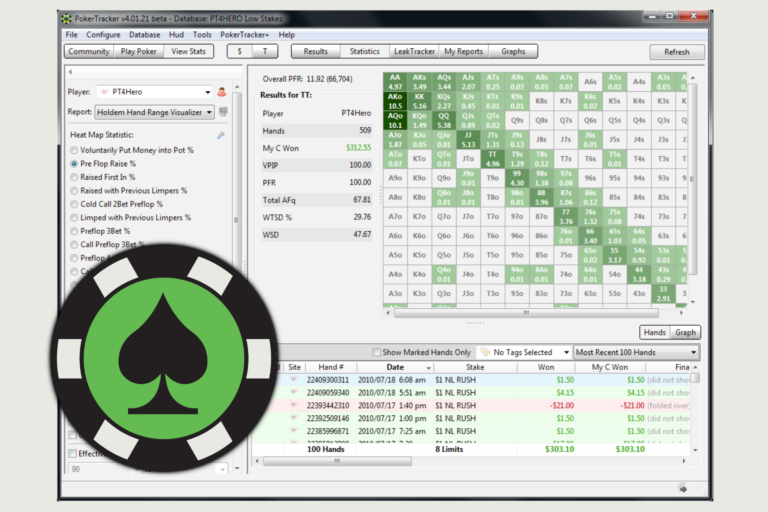Click the Hands view button
This screenshot has height=512, width=768.
click(x=654, y=332)
